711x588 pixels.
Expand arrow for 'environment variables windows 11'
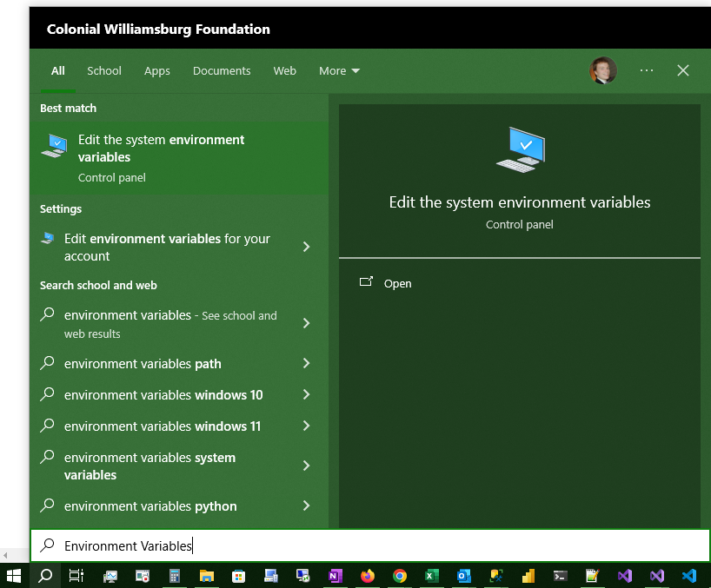click(307, 426)
